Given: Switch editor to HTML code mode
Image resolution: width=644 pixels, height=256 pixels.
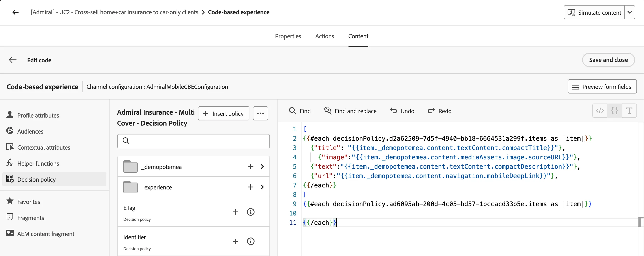Looking at the screenshot, I should tap(600, 110).
